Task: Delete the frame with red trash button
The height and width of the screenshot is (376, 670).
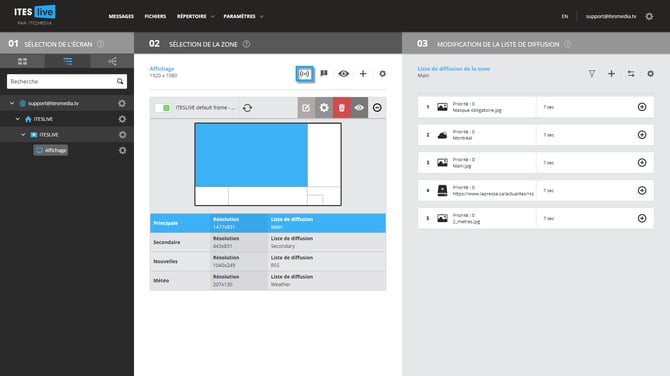Action: click(341, 108)
